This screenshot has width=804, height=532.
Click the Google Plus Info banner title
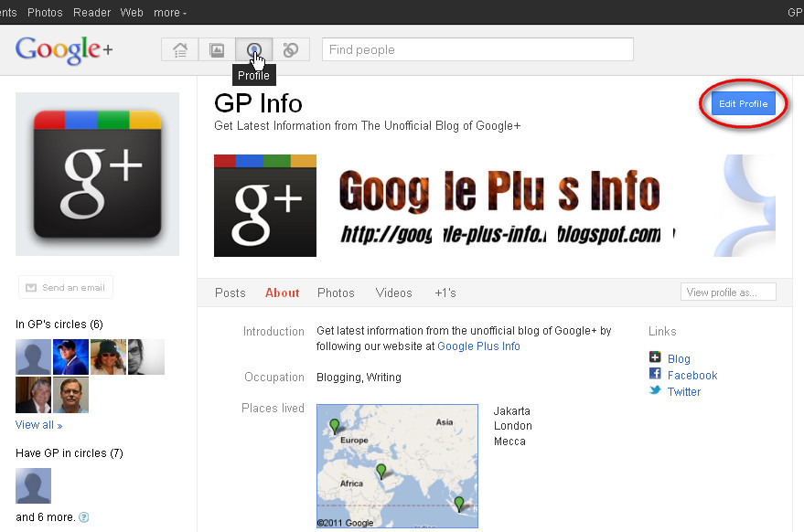(499, 191)
